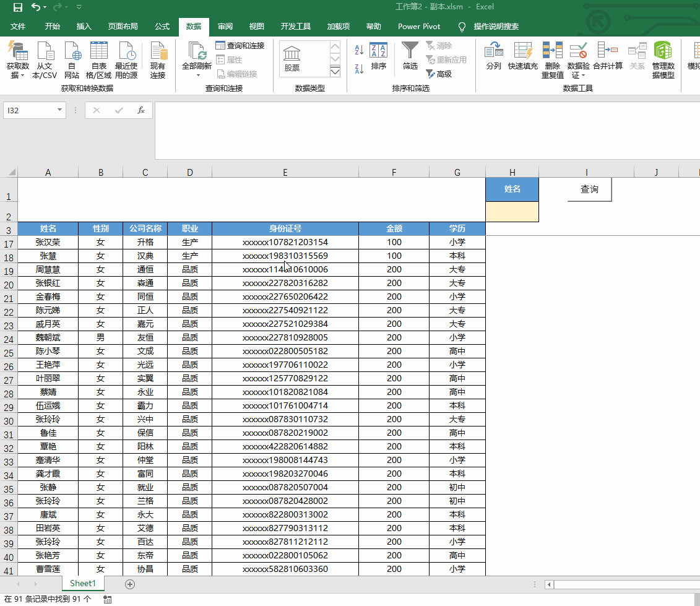
Task: Import from Text/CSV (从文本/CSV)
Action: click(45, 60)
